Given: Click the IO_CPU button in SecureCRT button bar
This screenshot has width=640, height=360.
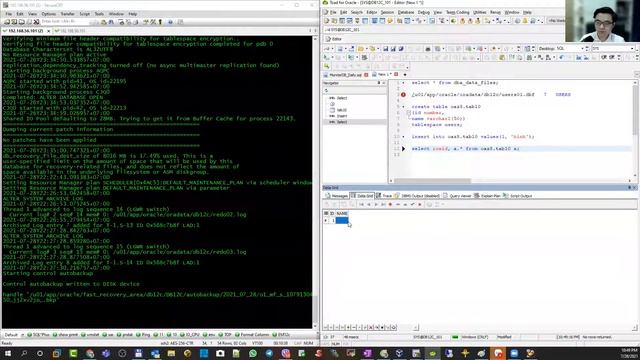Looking at the screenshot, I should click(190, 335).
